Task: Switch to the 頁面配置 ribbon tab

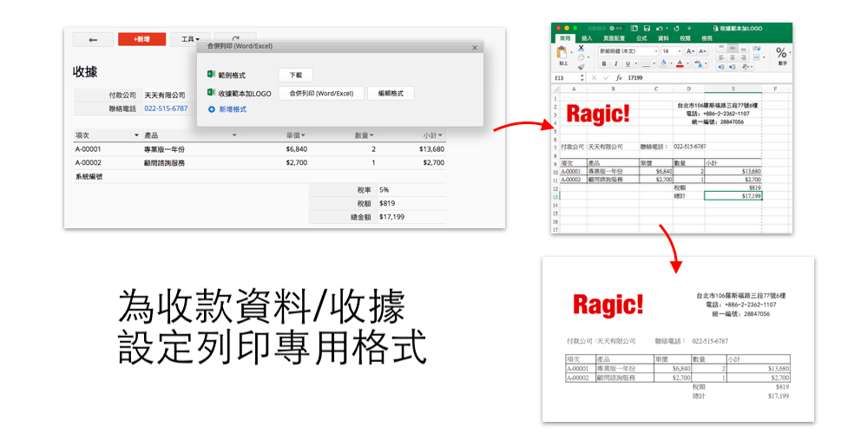Action: [x=614, y=38]
